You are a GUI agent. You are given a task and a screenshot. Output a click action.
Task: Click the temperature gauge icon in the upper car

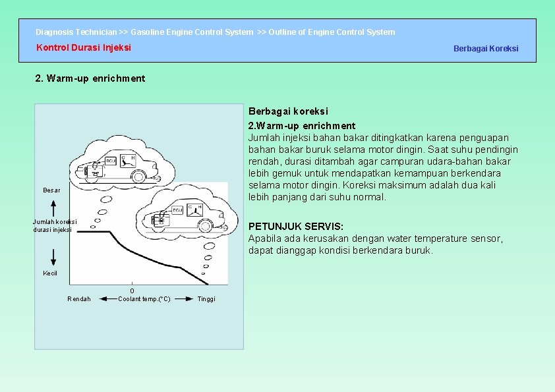[128, 161]
